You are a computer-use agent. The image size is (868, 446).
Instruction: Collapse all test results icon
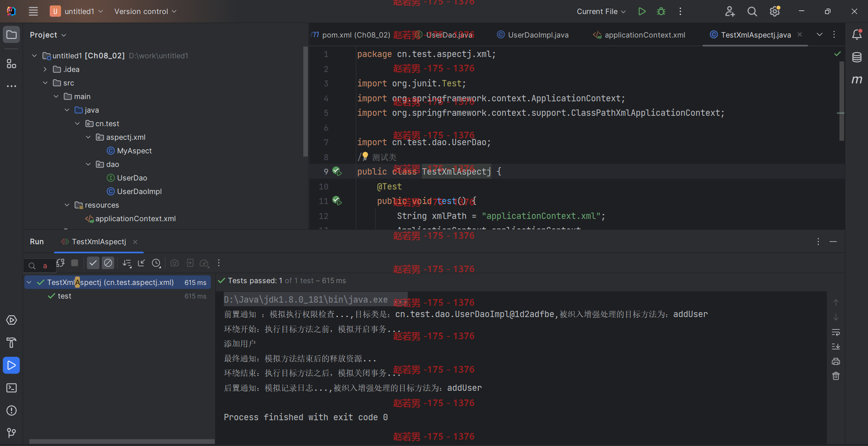tap(142, 263)
